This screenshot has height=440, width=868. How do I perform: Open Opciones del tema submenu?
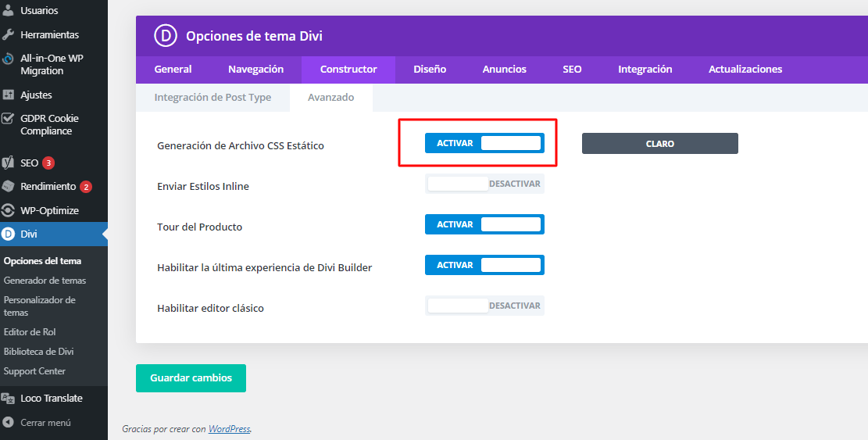coord(43,261)
